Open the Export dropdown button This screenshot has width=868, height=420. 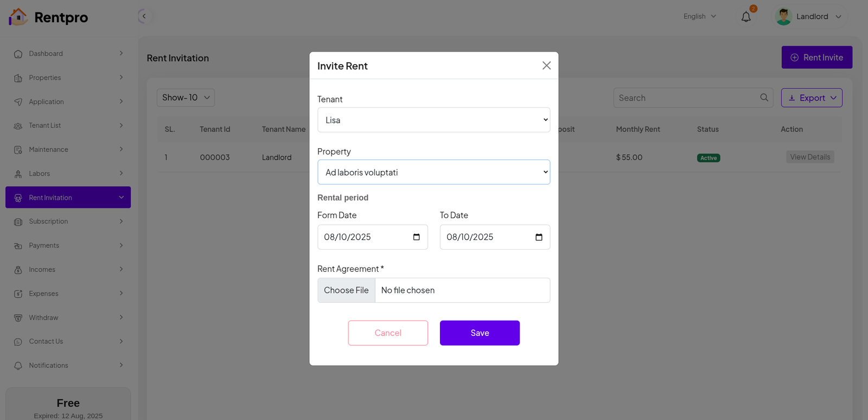coord(811,98)
